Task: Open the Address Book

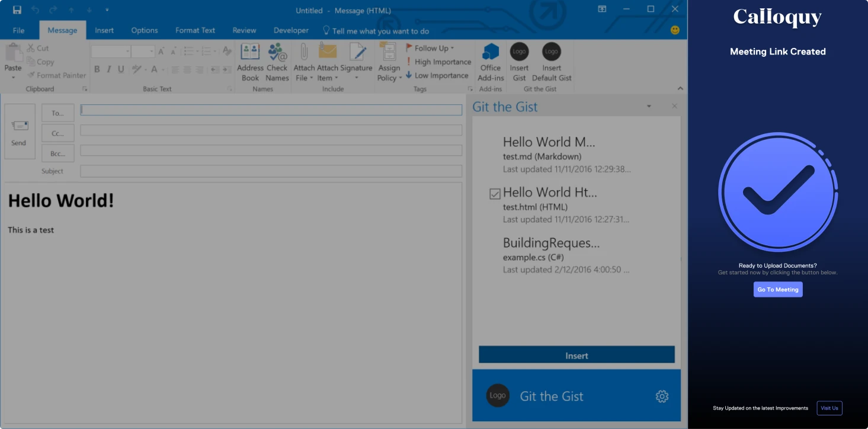Action: pyautogui.click(x=250, y=62)
